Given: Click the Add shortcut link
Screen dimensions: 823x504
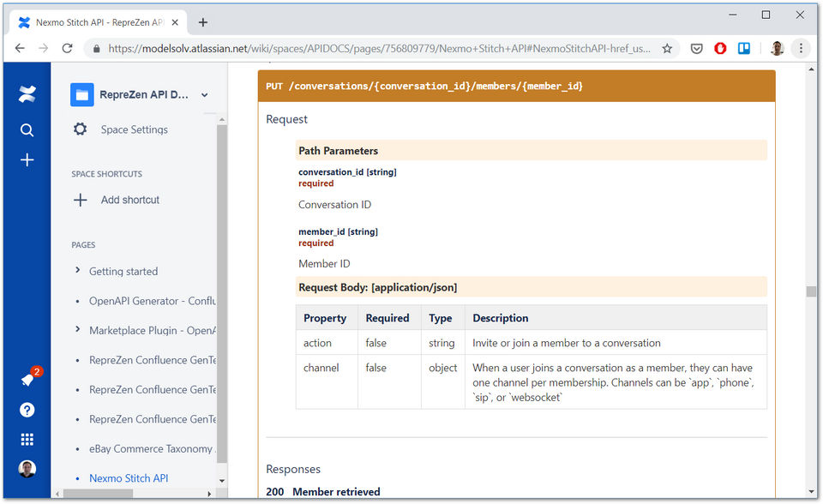Looking at the screenshot, I should click(129, 200).
